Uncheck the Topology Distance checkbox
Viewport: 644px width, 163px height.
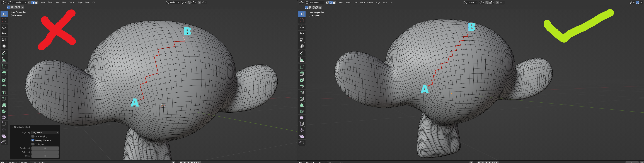pyautogui.click(x=33, y=140)
